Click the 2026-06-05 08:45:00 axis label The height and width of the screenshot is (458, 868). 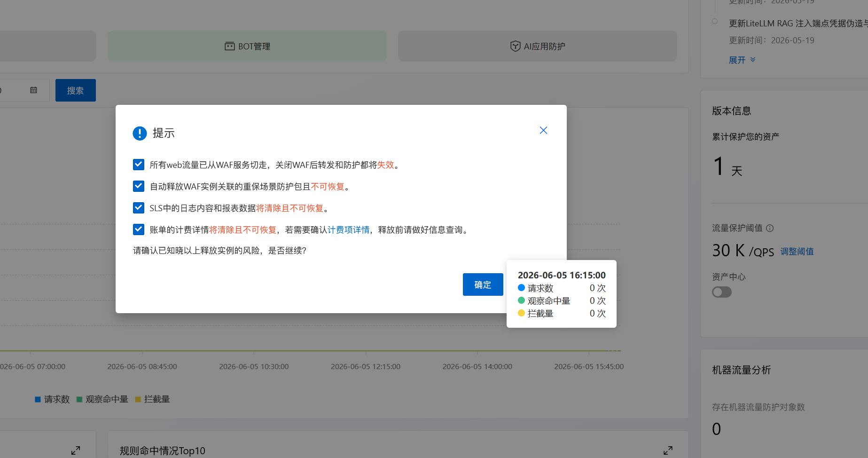pyautogui.click(x=142, y=367)
